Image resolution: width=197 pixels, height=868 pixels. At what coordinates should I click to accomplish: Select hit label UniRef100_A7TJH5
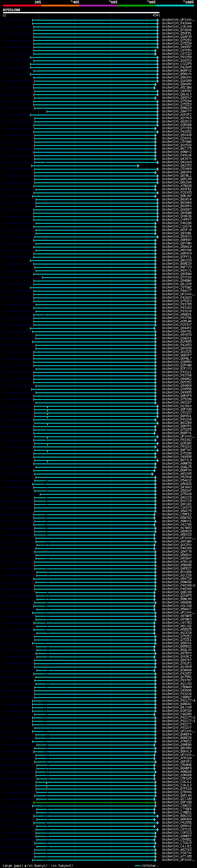pos(177,856)
